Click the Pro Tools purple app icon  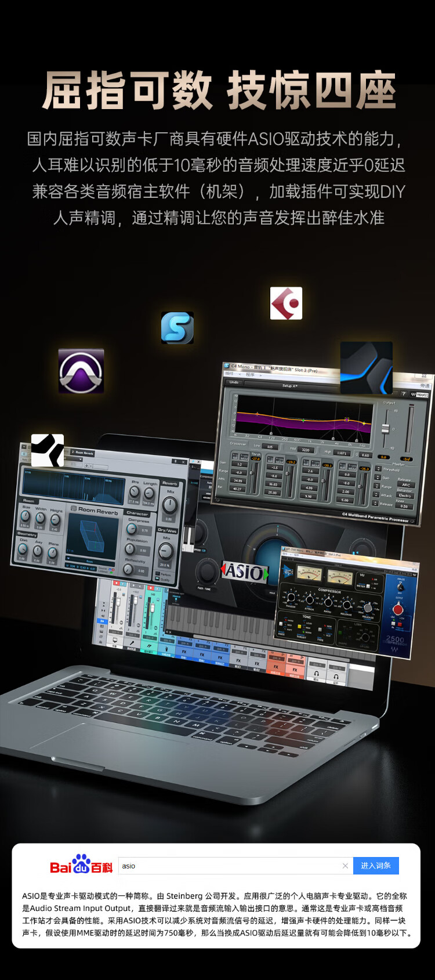pos(81,371)
